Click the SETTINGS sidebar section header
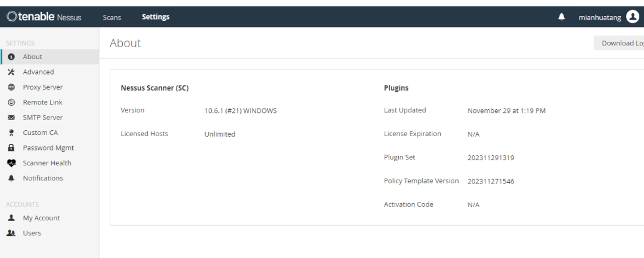The width and height of the screenshot is (644, 258). (20, 43)
